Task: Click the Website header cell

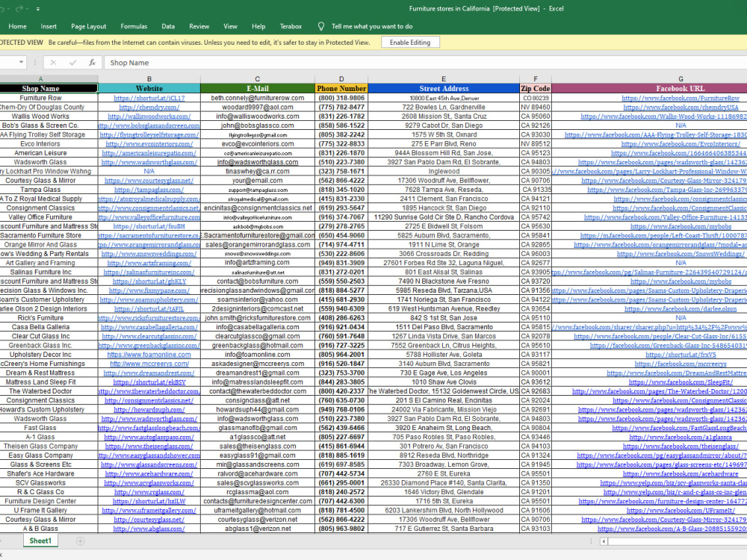Action: (149, 88)
